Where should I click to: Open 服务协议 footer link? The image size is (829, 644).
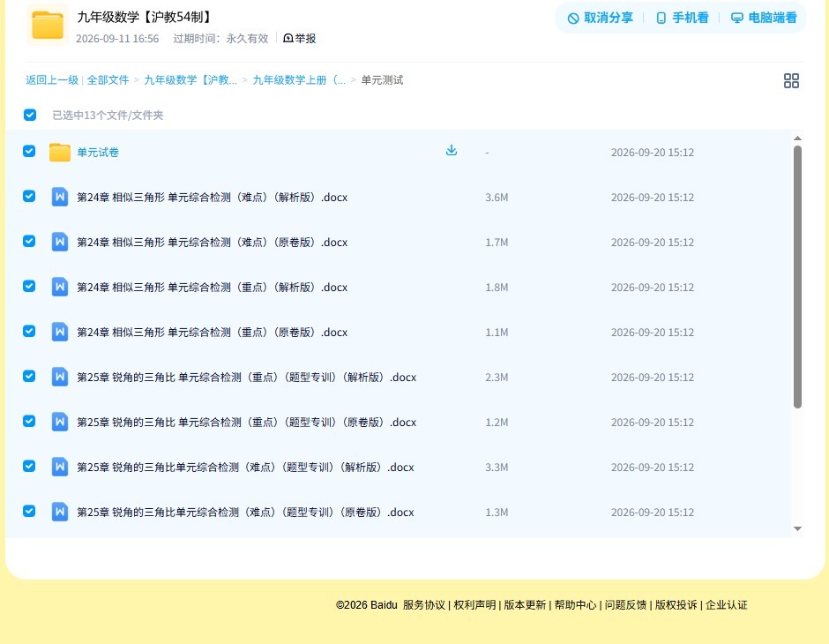click(424, 605)
